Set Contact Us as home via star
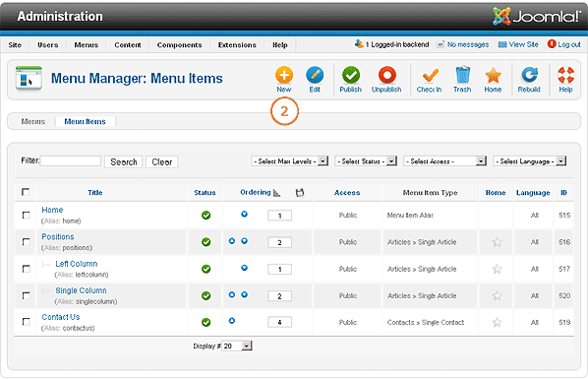 point(497,322)
